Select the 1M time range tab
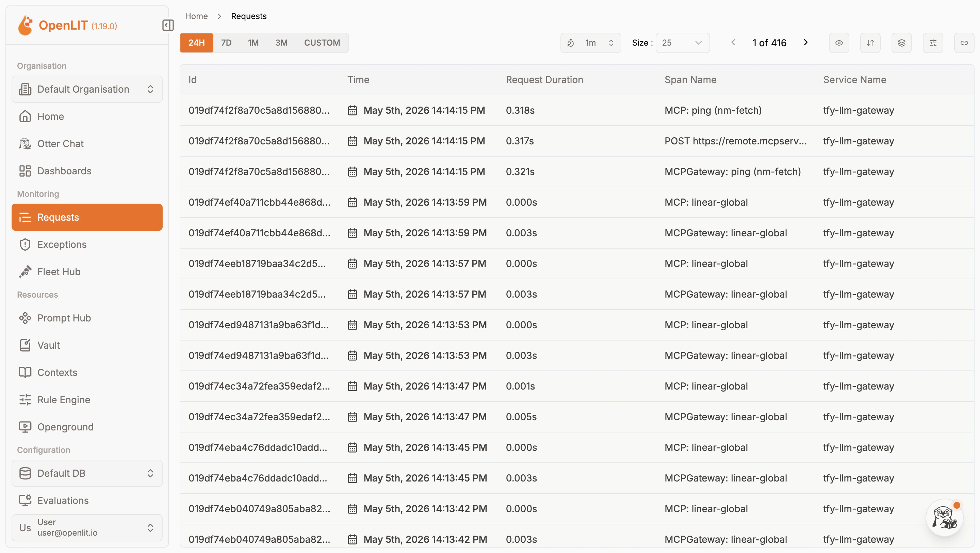 tap(253, 43)
